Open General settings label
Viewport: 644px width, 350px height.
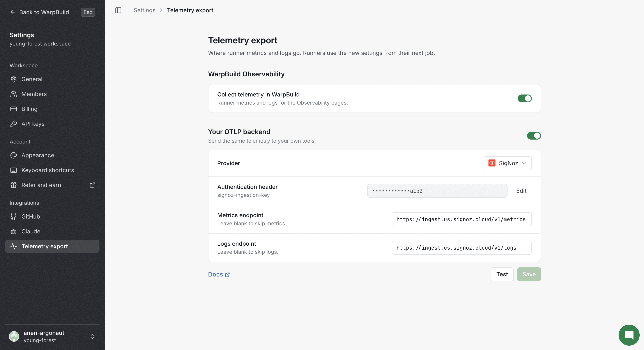tap(32, 79)
